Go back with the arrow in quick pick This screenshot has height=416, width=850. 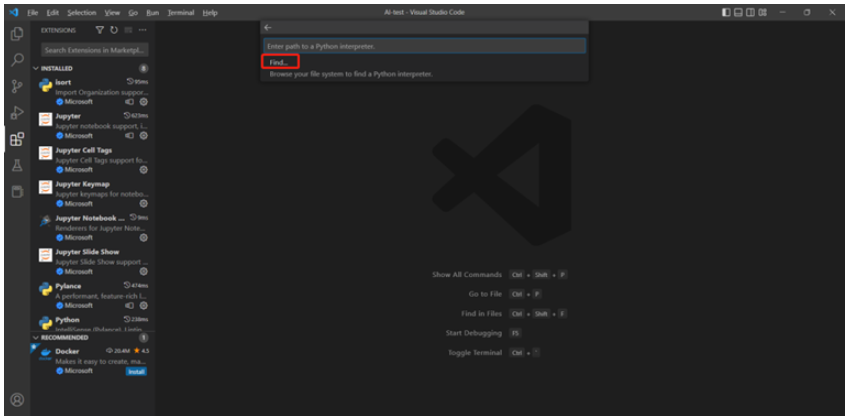(x=268, y=28)
